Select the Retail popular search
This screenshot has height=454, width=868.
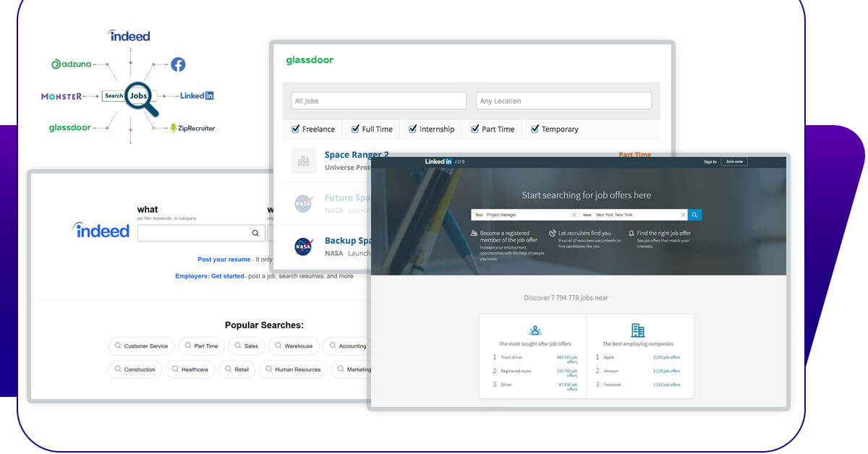pos(237,369)
